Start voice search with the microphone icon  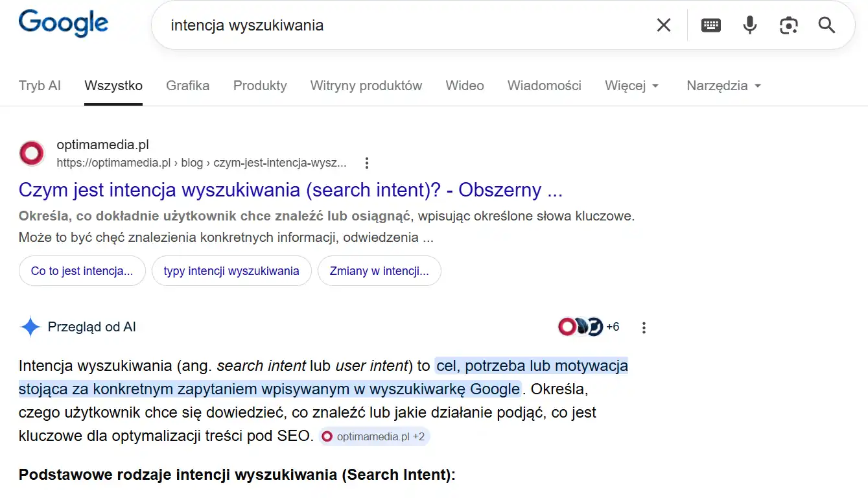click(749, 25)
